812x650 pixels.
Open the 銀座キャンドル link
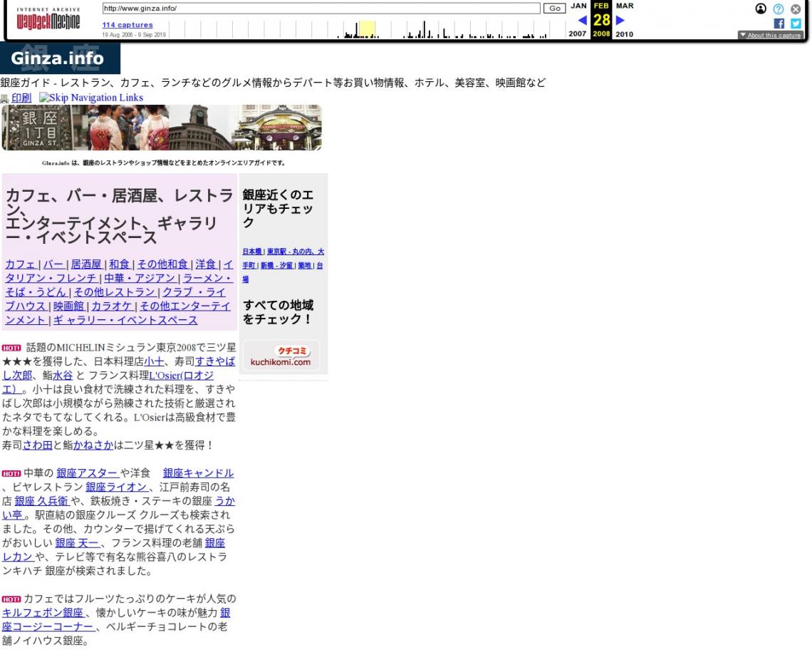point(198,473)
